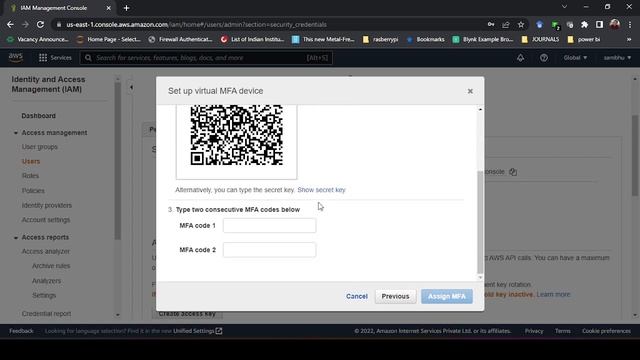640x360 pixels.
Task: Click the share page icon
Action: (x=506, y=24)
